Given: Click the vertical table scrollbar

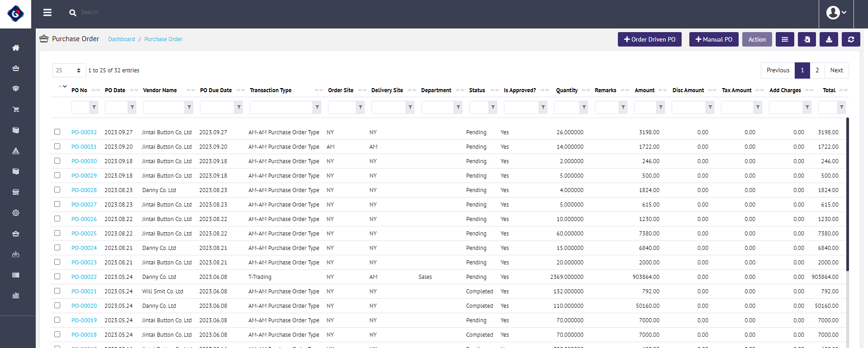Looking at the screenshot, I should pyautogui.click(x=847, y=194).
